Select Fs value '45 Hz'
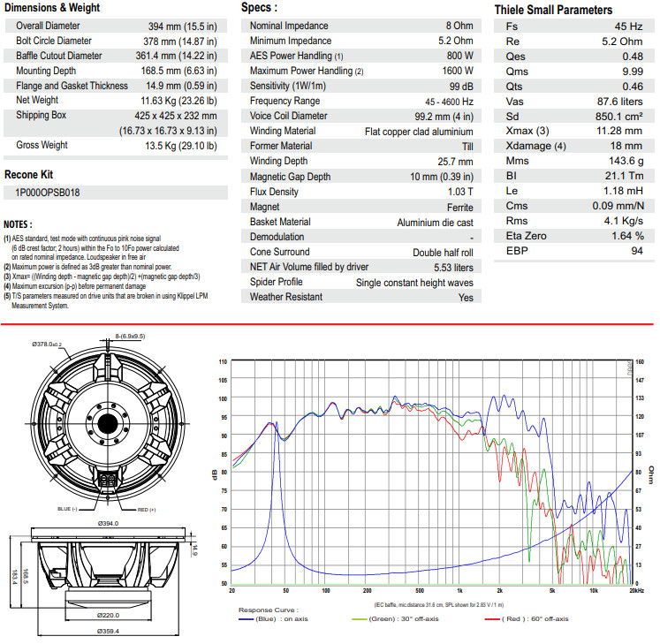660x644 pixels. pos(628,27)
